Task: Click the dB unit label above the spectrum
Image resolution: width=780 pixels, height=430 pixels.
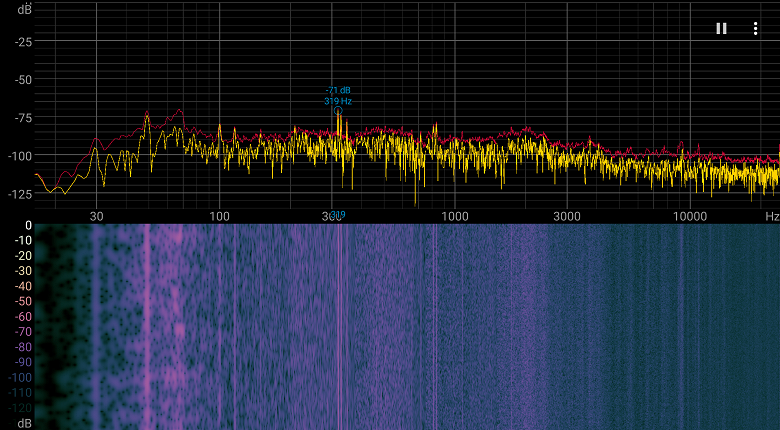Action: [x=25, y=9]
